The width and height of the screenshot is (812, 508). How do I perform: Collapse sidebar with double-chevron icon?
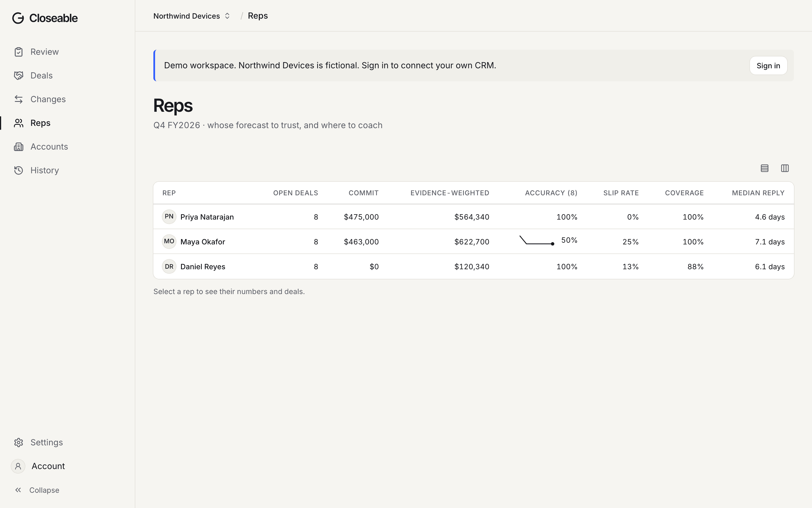click(18, 490)
